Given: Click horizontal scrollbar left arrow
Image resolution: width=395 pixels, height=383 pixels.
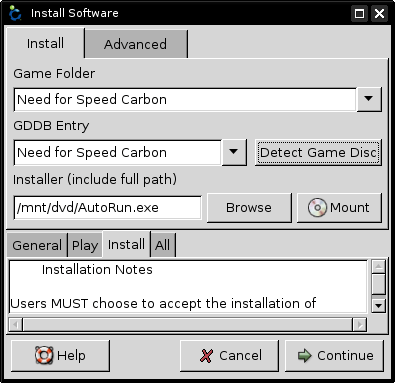Looking at the screenshot, I should coord(15,325).
